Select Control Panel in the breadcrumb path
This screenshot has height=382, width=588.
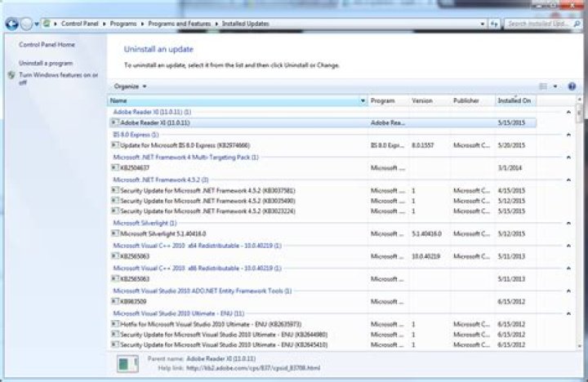point(79,24)
